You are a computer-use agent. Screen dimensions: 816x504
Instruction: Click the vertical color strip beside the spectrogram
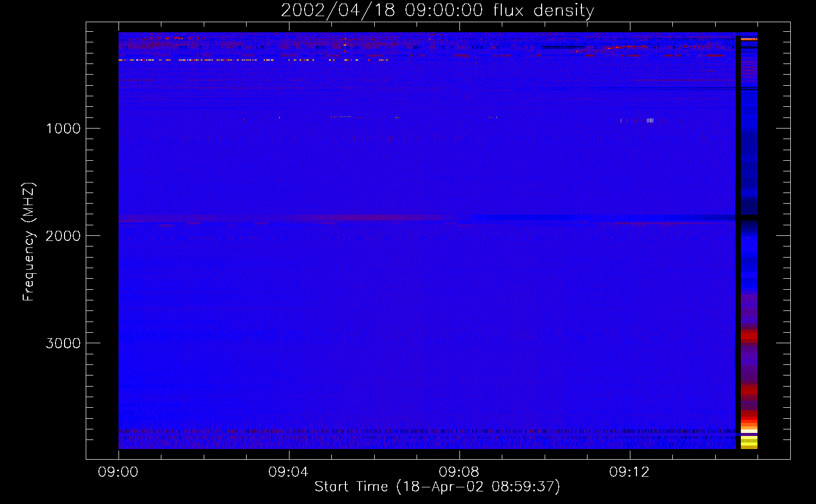(x=749, y=241)
